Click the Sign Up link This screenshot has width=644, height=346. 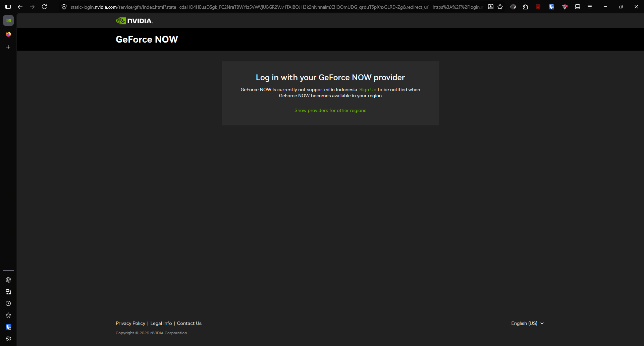[368, 90]
